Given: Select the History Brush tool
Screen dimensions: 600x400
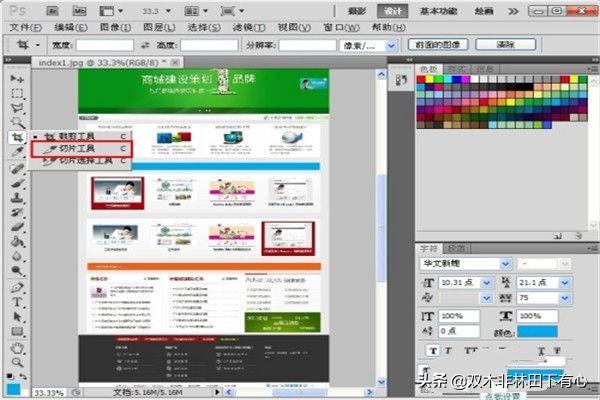Looking at the screenshot, I should [17, 212].
